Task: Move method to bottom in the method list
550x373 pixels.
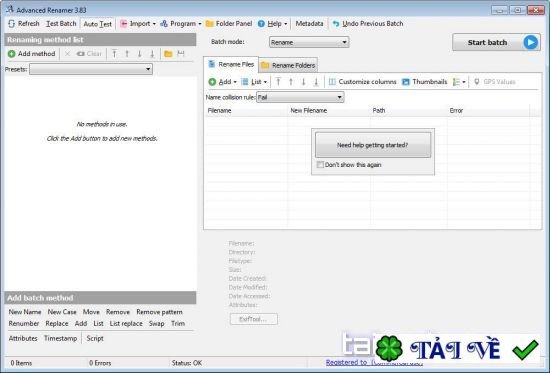Action: point(152,54)
